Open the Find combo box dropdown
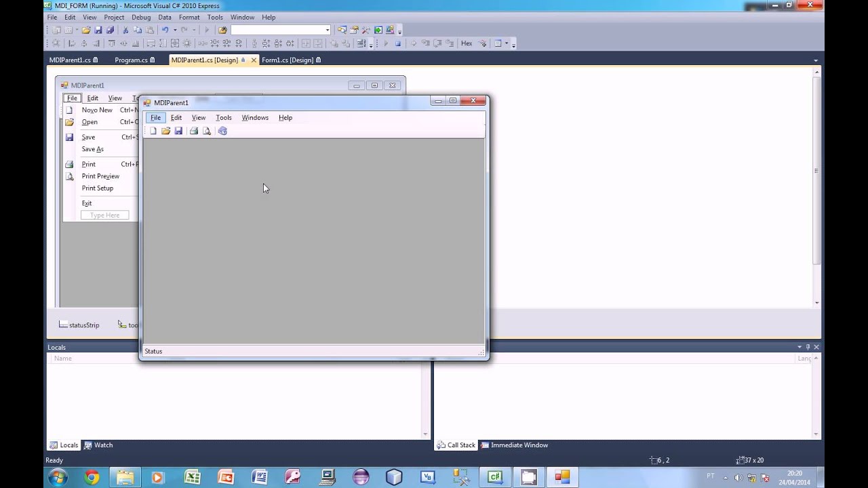This screenshot has width=868, height=488. [328, 30]
